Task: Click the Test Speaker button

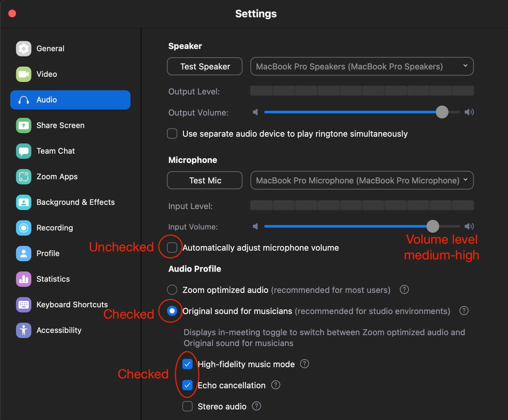Action: [x=204, y=66]
